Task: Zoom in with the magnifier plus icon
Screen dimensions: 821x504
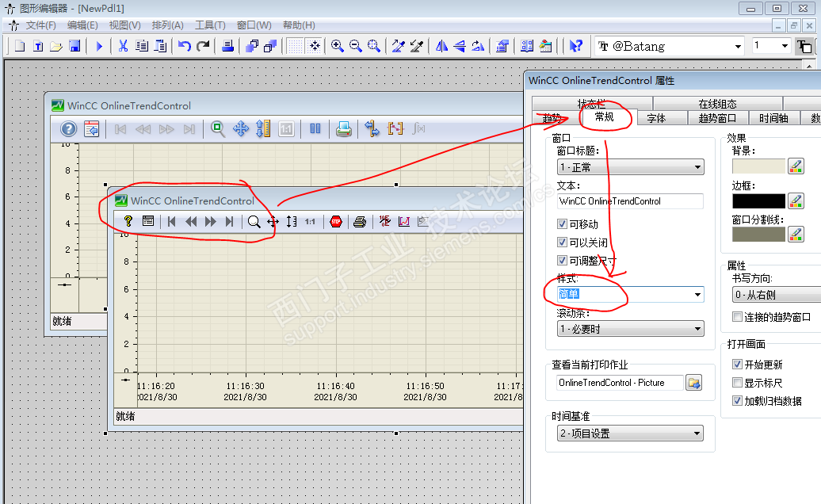Action: point(338,46)
